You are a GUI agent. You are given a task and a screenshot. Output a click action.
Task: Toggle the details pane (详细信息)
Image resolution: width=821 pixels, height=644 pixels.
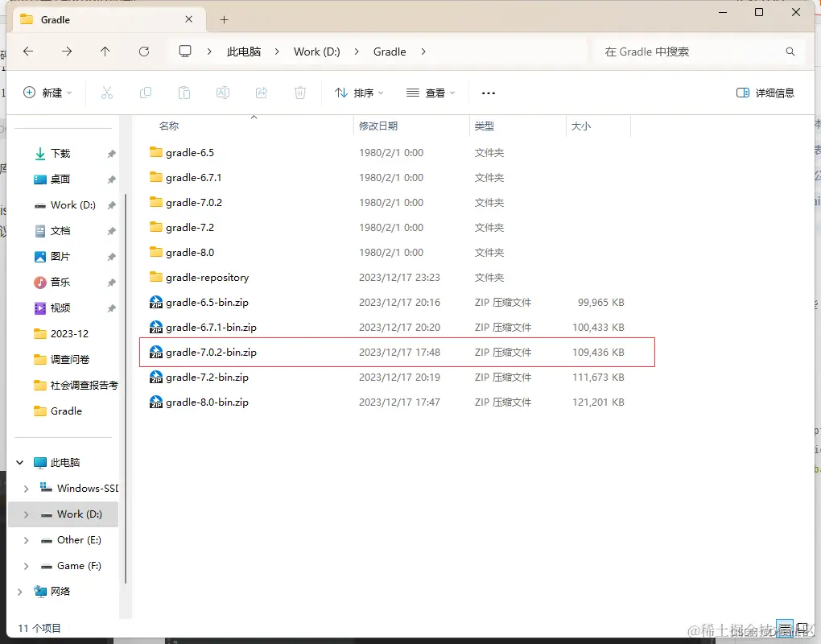765,93
